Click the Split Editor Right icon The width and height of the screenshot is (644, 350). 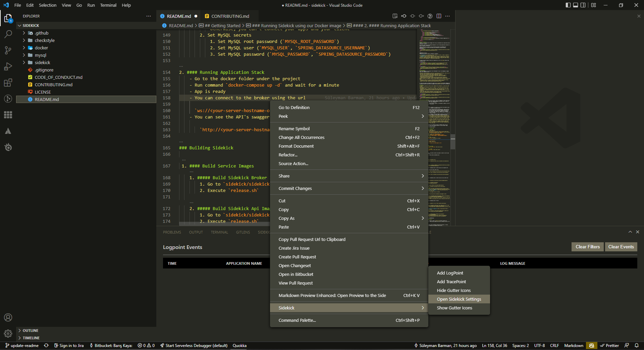[439, 16]
